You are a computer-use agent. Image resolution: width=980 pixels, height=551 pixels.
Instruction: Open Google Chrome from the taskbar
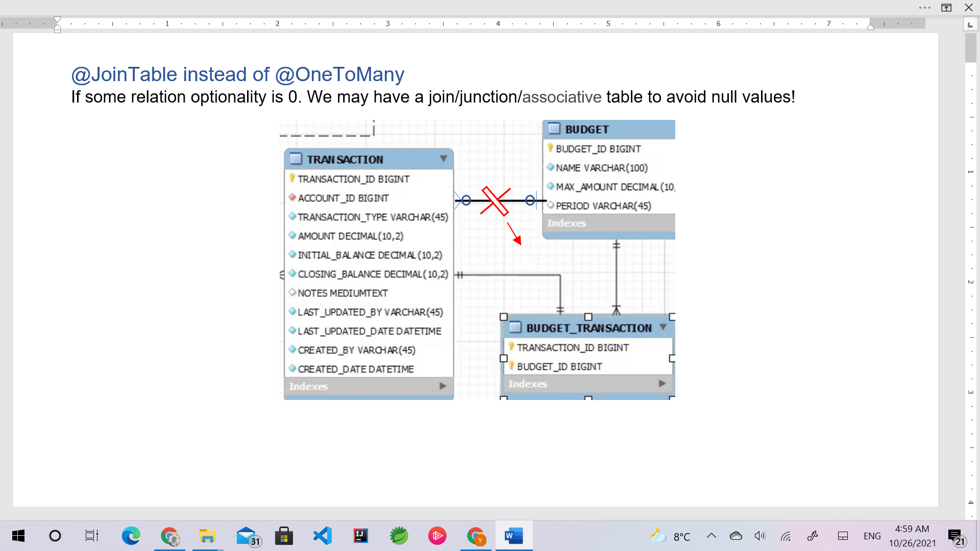(169, 536)
